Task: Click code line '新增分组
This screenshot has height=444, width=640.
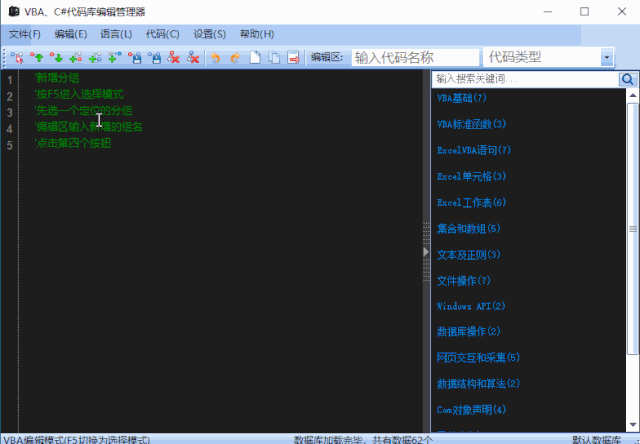Action: (x=57, y=78)
